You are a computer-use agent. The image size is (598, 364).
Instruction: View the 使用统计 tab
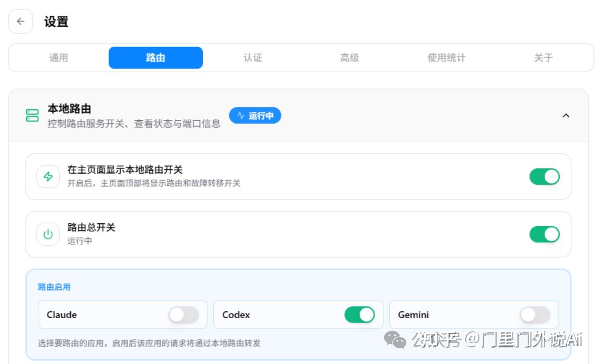click(x=447, y=58)
